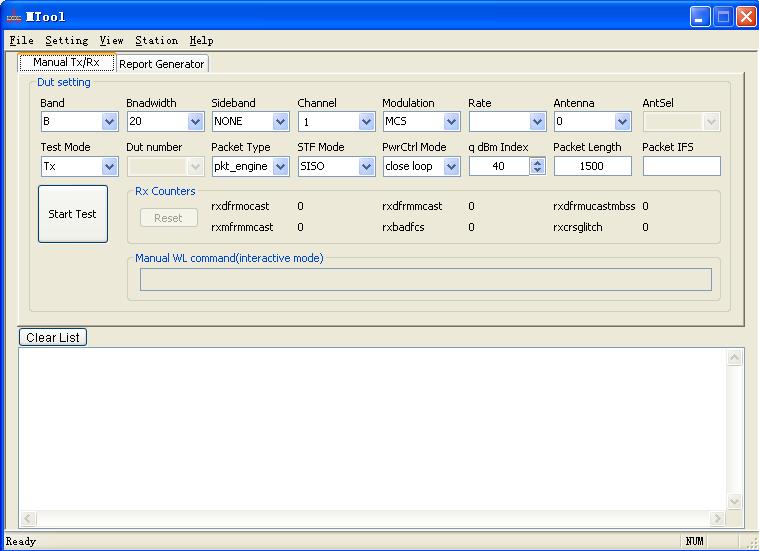Screen dimensions: 759x551
Task: Click the rxcrsglitch counter label
Action: point(577,227)
